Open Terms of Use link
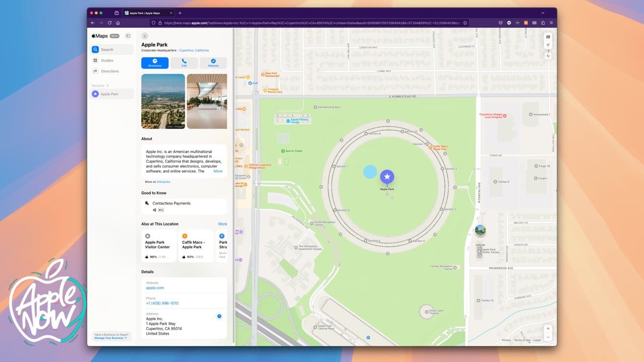Viewport: 644px width, 362px height. [x=522, y=340]
